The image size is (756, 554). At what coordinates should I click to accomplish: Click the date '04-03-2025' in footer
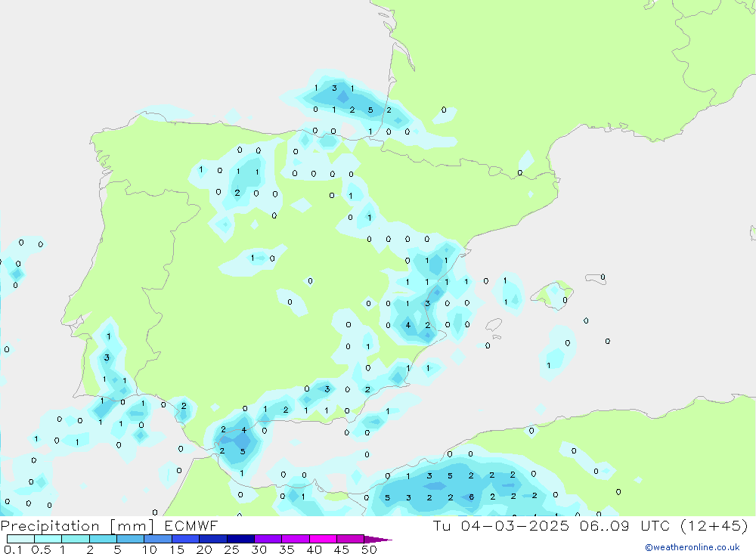point(514,525)
